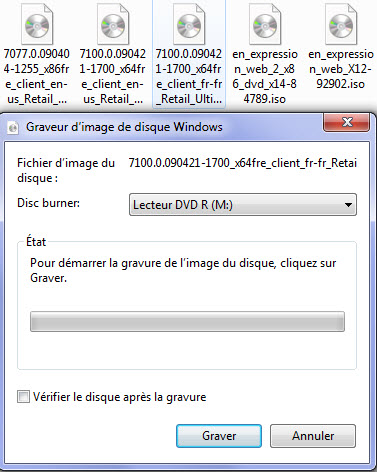
Task: Click the 'Pour démarrer la gravure' status text
Action: coord(183,270)
